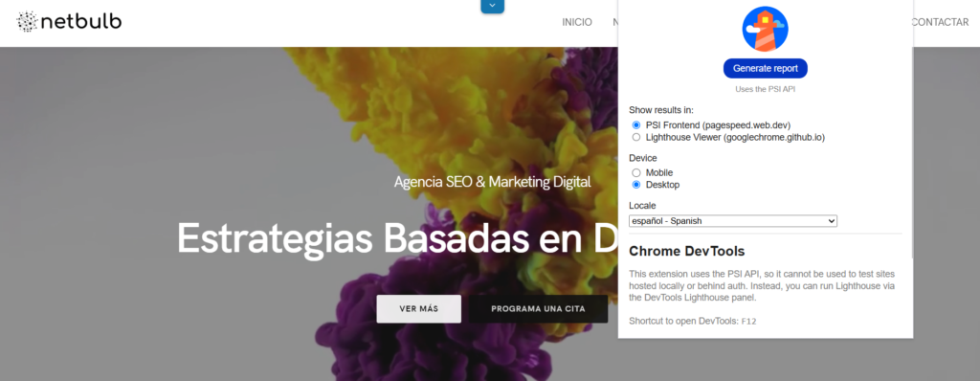Click the 'Uses the PSI API' text
The height and width of the screenshot is (381, 980).
[765, 89]
